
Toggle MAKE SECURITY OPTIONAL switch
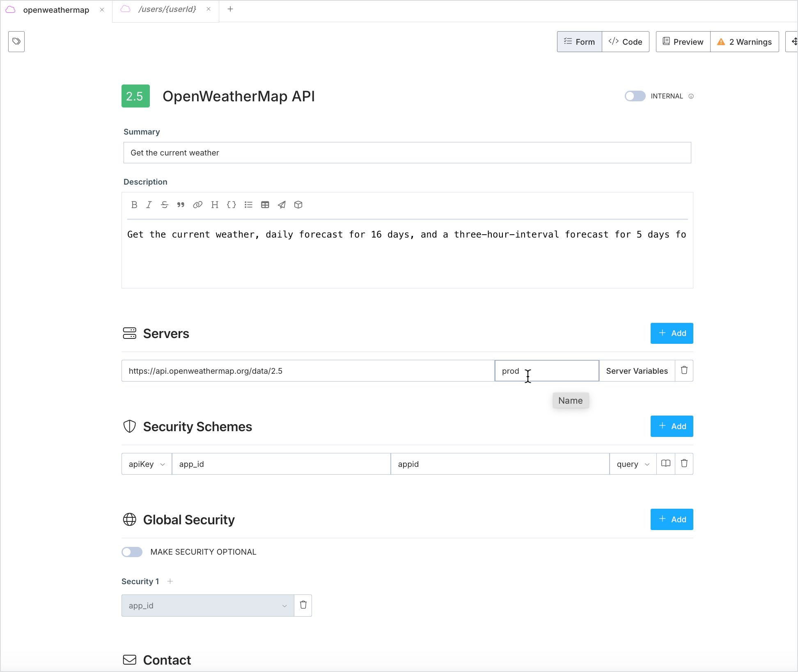click(x=132, y=552)
